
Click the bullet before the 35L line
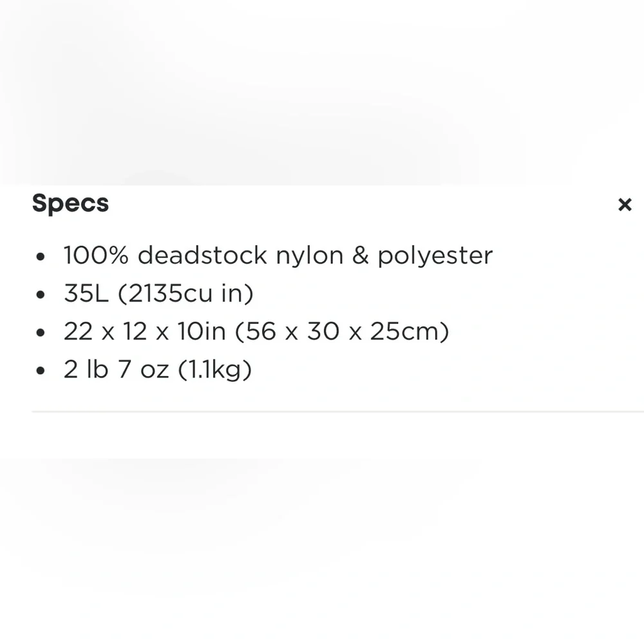tap(41, 295)
